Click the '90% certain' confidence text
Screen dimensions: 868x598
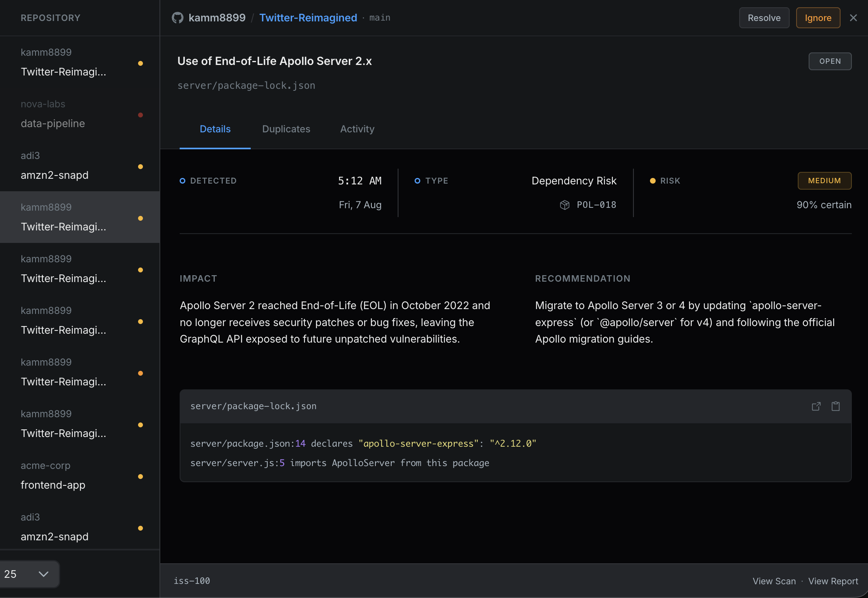824,205
